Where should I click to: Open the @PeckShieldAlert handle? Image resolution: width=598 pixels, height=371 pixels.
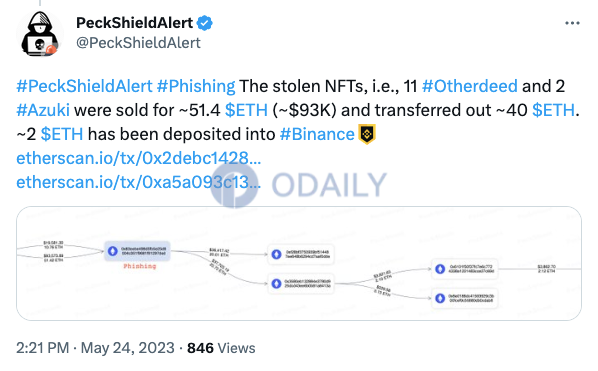pos(138,43)
